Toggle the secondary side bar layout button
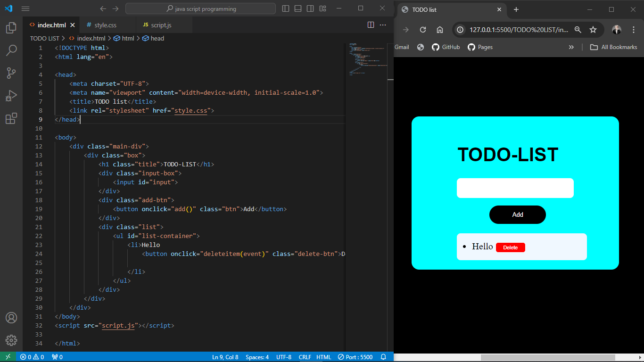644x362 pixels. pos(310,8)
